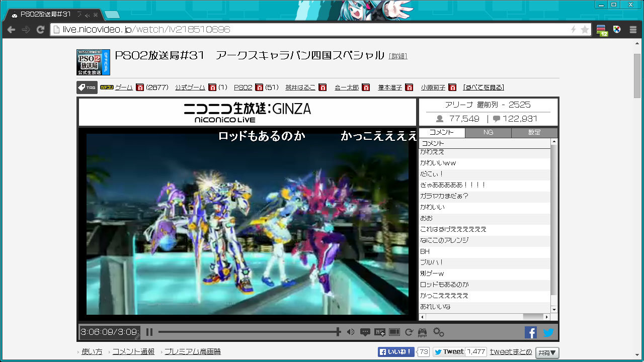644x362 pixels.
Task: Open the 詳細 details link
Action: pos(398,56)
